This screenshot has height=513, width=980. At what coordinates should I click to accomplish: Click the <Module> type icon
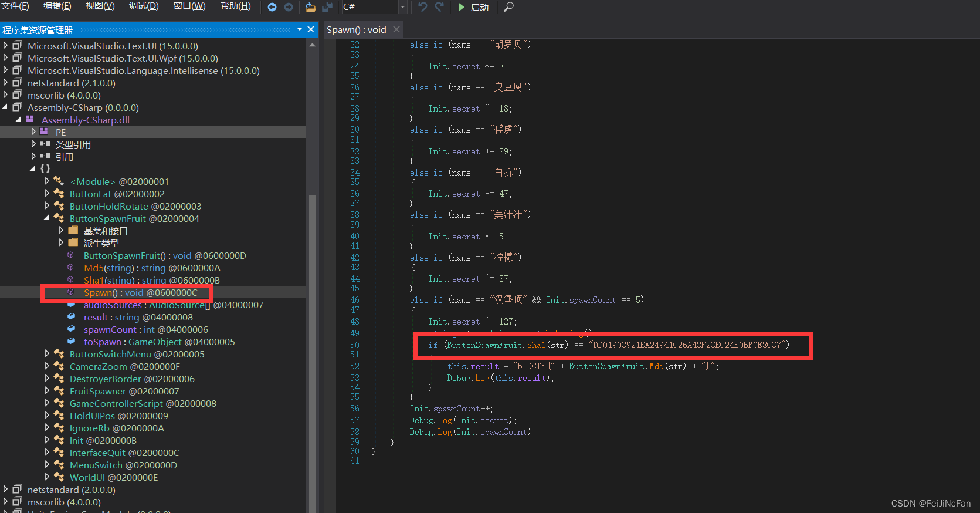(x=59, y=181)
